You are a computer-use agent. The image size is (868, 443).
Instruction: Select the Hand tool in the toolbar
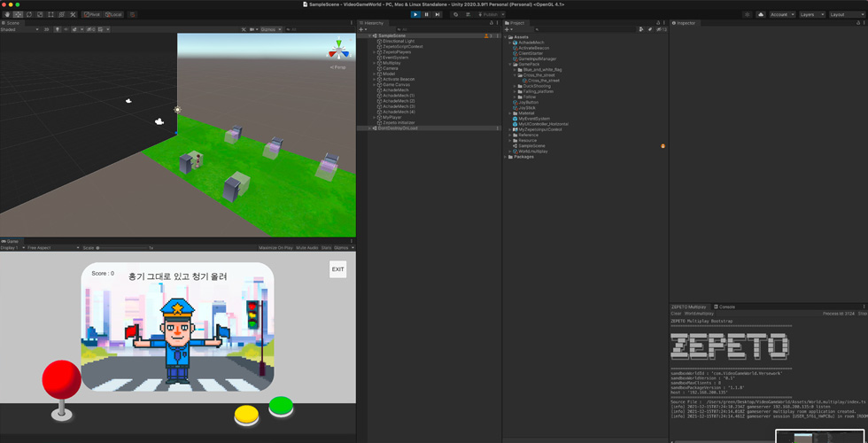tap(7, 14)
